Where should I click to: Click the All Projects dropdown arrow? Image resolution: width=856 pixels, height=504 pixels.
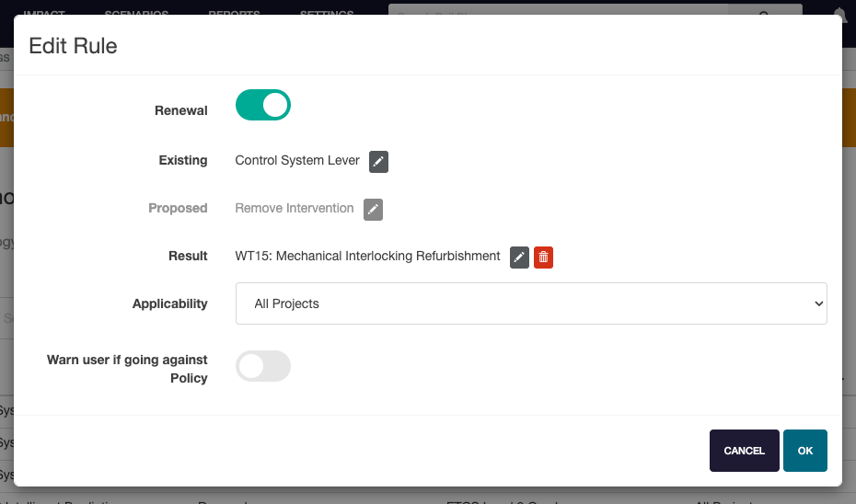(818, 304)
